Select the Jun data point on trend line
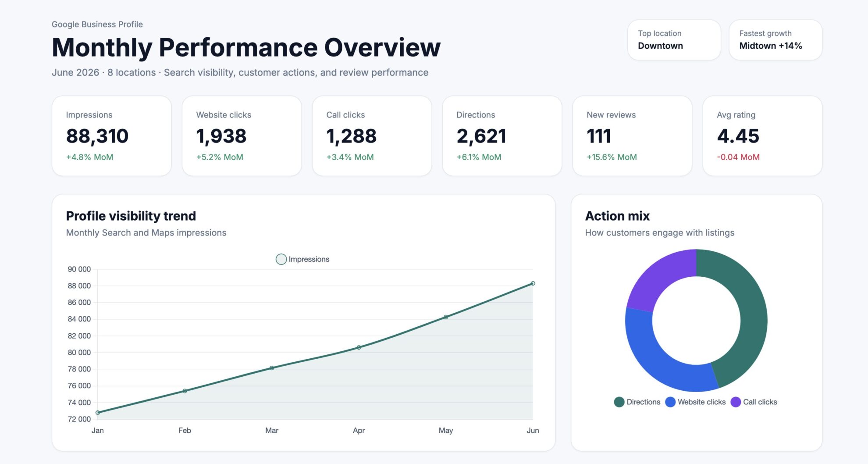The image size is (868, 464). (533, 283)
